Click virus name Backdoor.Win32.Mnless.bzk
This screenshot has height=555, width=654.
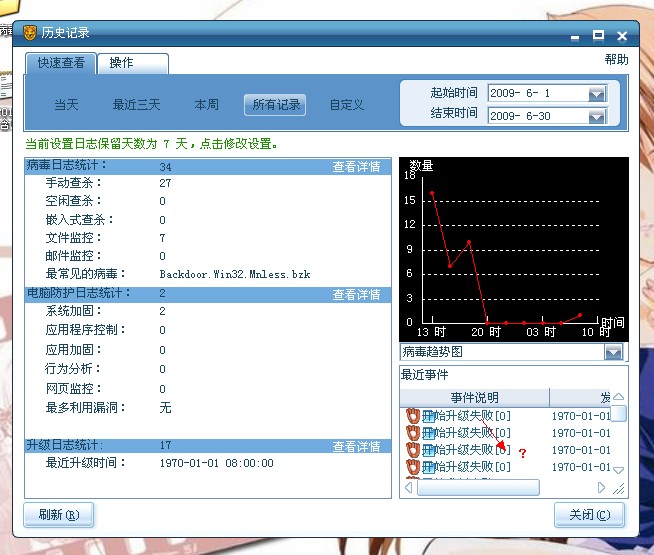click(x=235, y=274)
